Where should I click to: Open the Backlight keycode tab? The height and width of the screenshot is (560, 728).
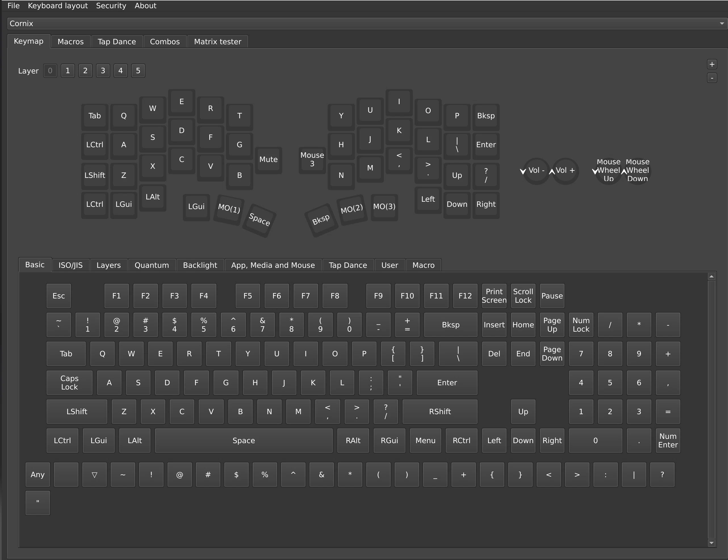(200, 265)
